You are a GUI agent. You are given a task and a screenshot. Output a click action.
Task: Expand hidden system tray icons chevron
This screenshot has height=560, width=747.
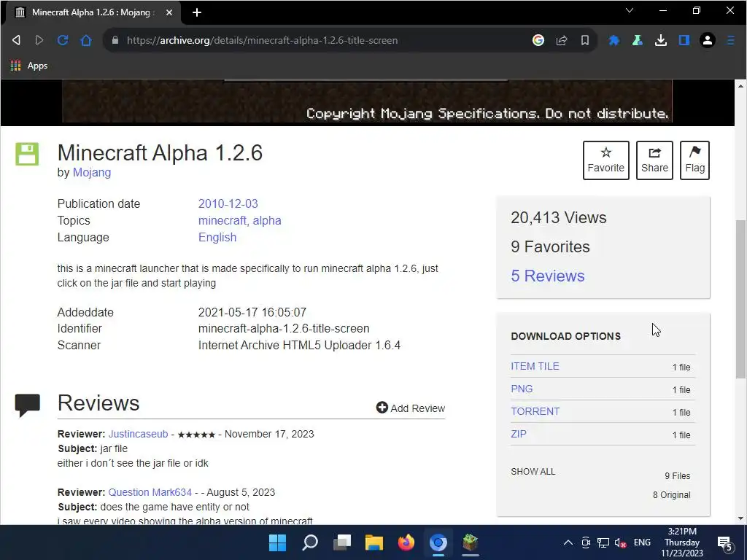pyautogui.click(x=568, y=542)
